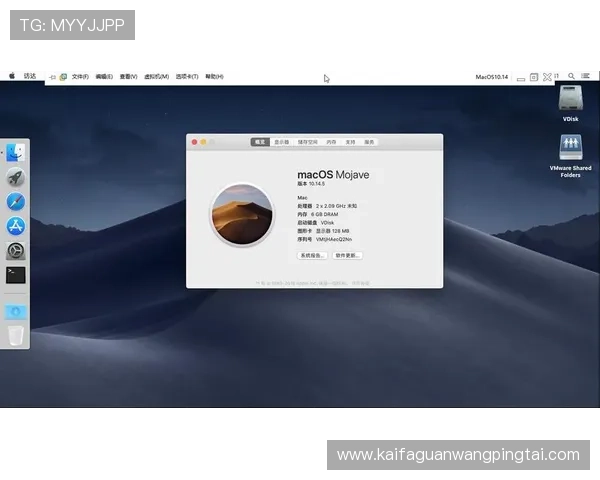Click the 图形卡 显示器 128 MB line
Image resolution: width=600 pixels, height=480 pixels.
click(x=323, y=231)
